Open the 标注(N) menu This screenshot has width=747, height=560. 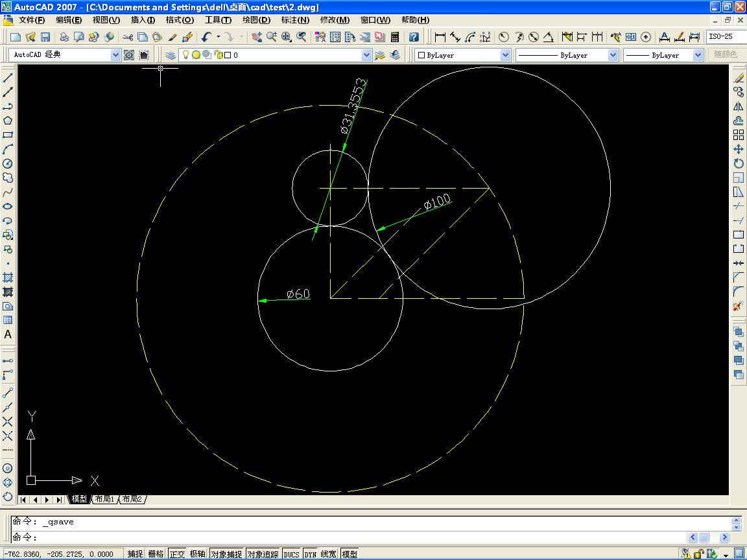point(296,20)
